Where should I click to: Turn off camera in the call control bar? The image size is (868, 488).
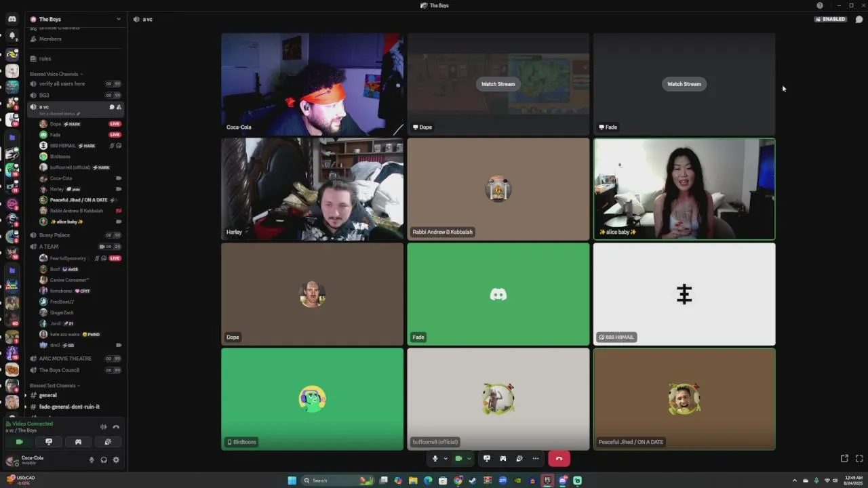[x=458, y=459]
